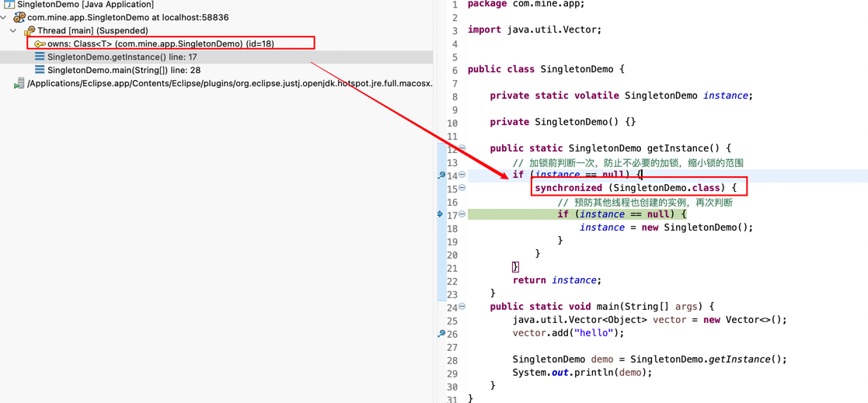Image resolution: width=868 pixels, height=403 pixels.
Task: Fold the inner if block at line 17
Action: pyautogui.click(x=462, y=214)
